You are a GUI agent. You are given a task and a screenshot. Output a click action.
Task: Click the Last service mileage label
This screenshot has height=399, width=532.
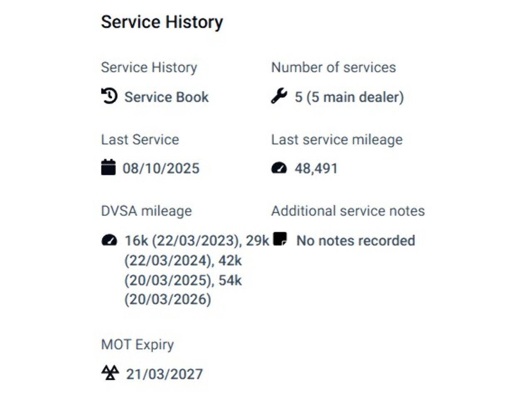tap(337, 140)
